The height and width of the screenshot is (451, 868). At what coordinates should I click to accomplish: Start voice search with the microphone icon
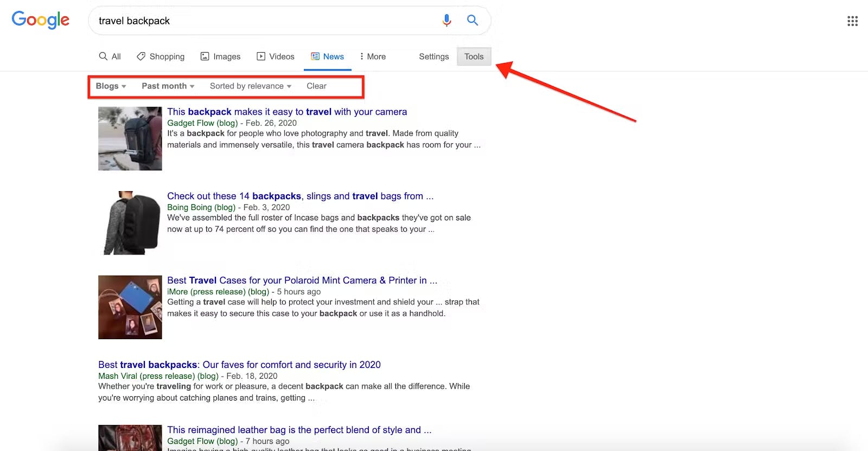click(446, 21)
